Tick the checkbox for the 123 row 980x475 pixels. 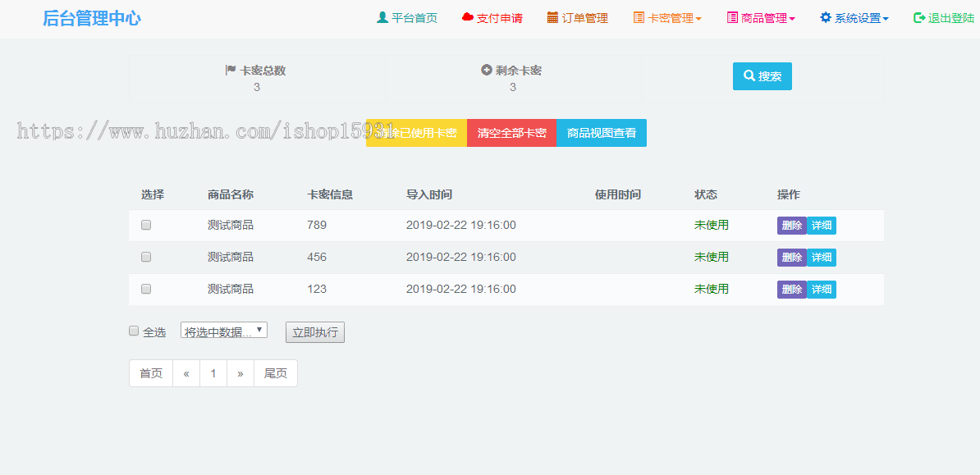pyautogui.click(x=146, y=289)
